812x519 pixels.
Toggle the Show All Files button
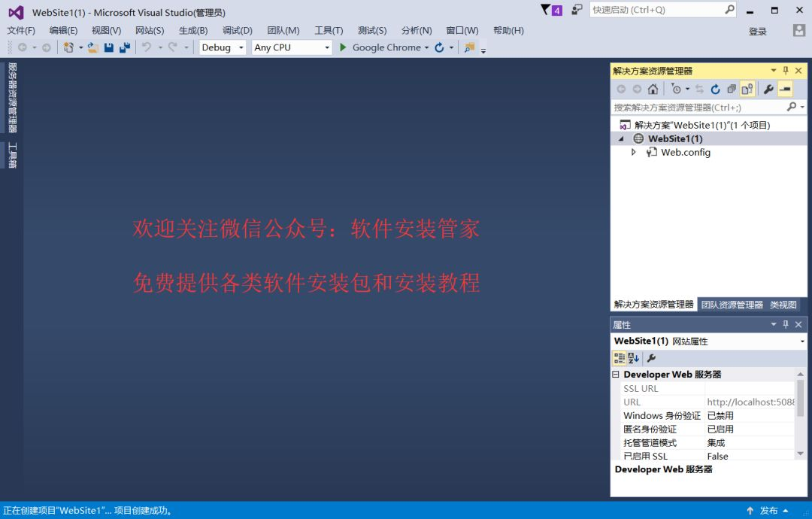coord(747,89)
